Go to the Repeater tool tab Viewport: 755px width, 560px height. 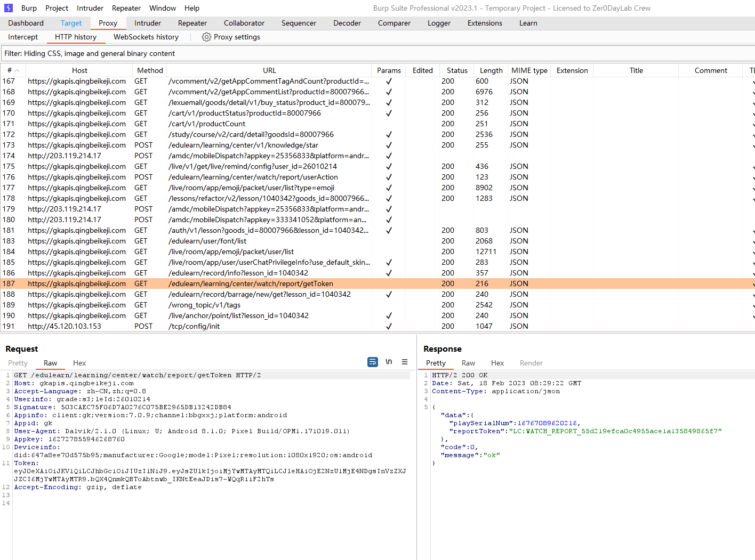192,23
